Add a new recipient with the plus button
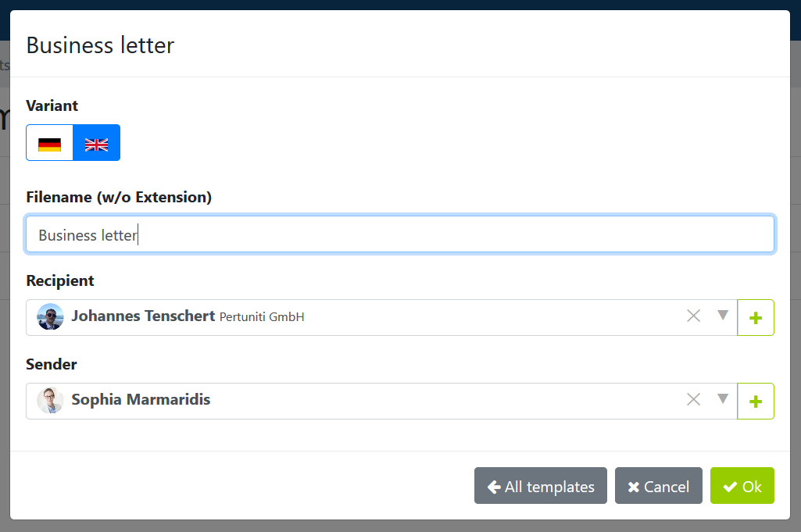801x532 pixels. click(x=756, y=318)
